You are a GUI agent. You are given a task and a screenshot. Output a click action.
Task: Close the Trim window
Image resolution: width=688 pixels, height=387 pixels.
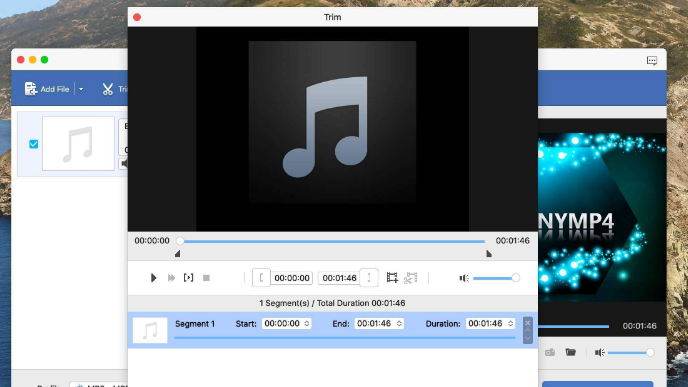click(137, 17)
